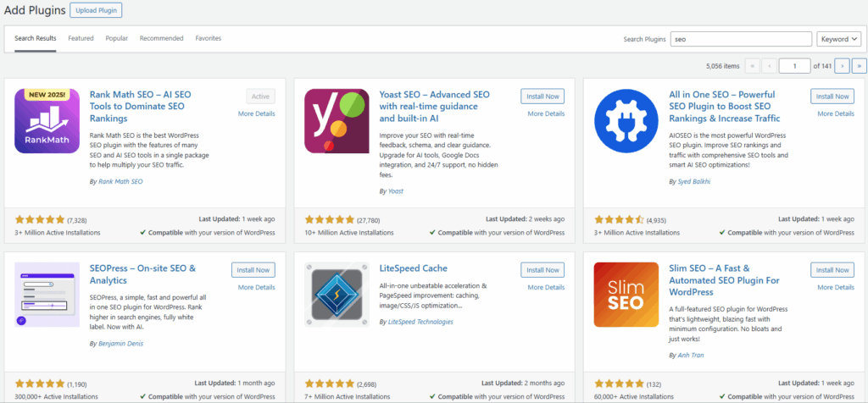Open More Details for Slim SEO

point(836,288)
